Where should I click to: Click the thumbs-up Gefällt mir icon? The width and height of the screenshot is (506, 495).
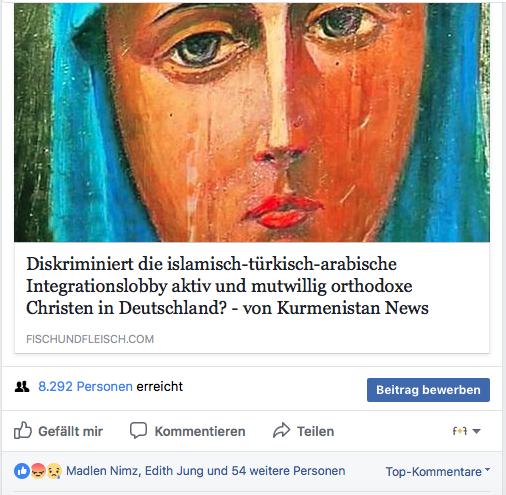click(x=23, y=430)
